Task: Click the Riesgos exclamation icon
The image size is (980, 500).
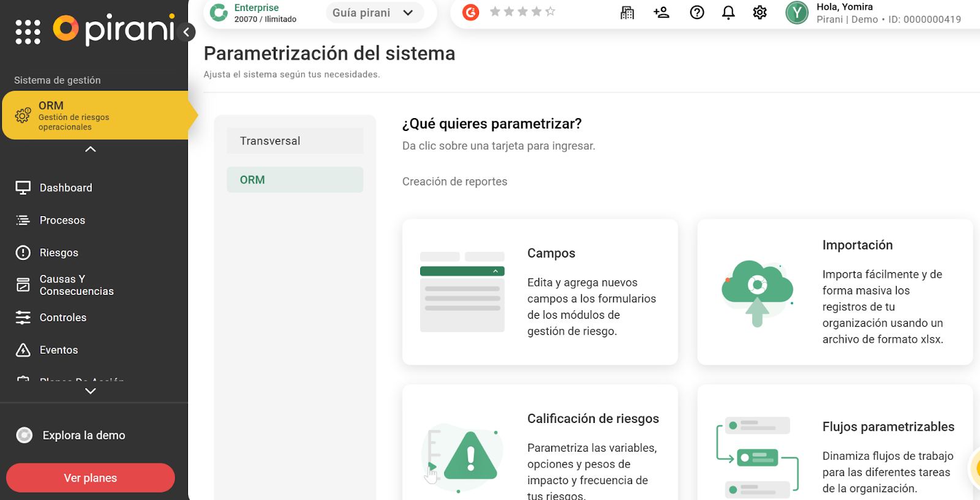Action: pos(23,253)
